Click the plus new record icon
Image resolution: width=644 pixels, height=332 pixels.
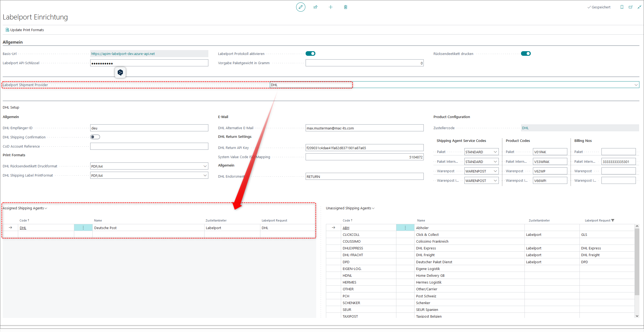pyautogui.click(x=331, y=7)
